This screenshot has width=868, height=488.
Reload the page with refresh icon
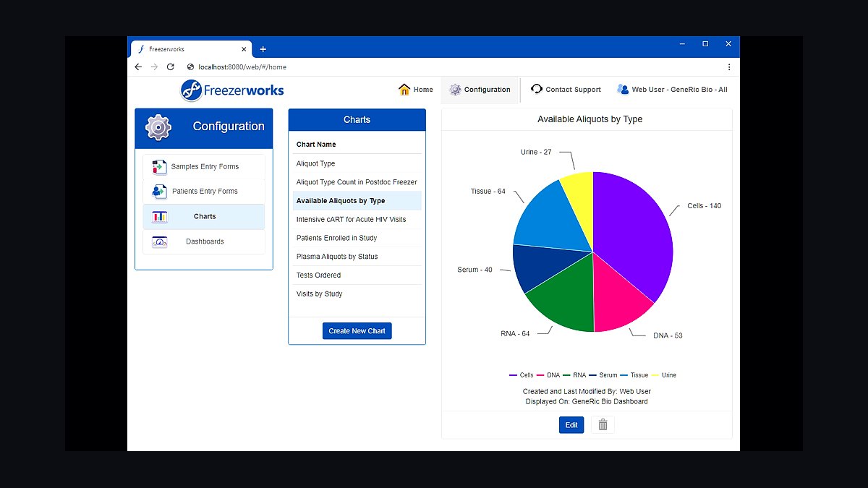click(171, 67)
